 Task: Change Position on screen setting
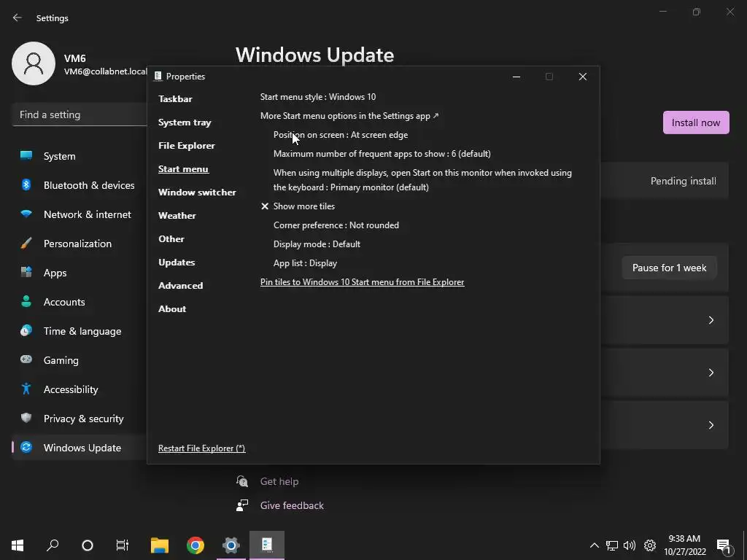[341, 135]
